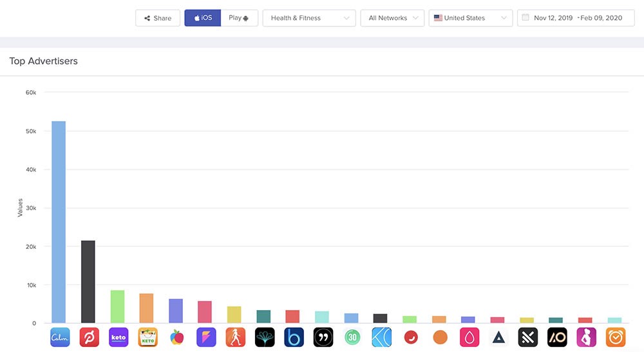
Task: Open the Health & Fitness category dropdown
Action: [x=309, y=18]
